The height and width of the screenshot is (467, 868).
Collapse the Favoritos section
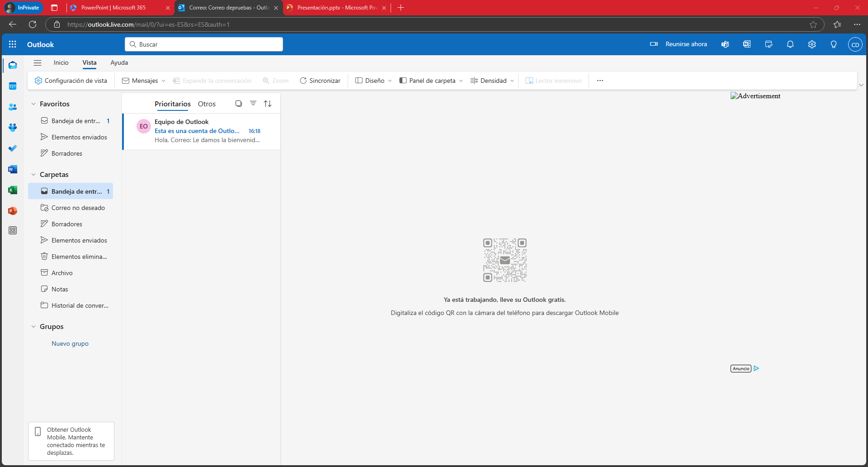(x=33, y=104)
